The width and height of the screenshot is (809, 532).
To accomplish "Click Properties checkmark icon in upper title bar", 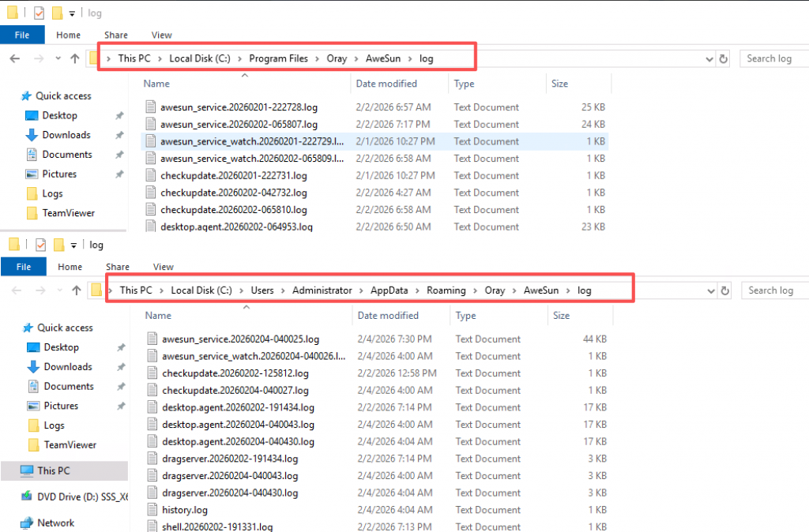I will 39,13.
